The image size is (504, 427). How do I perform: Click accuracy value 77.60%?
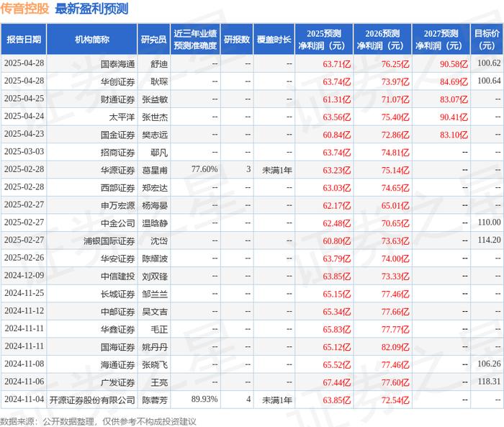coord(204,169)
